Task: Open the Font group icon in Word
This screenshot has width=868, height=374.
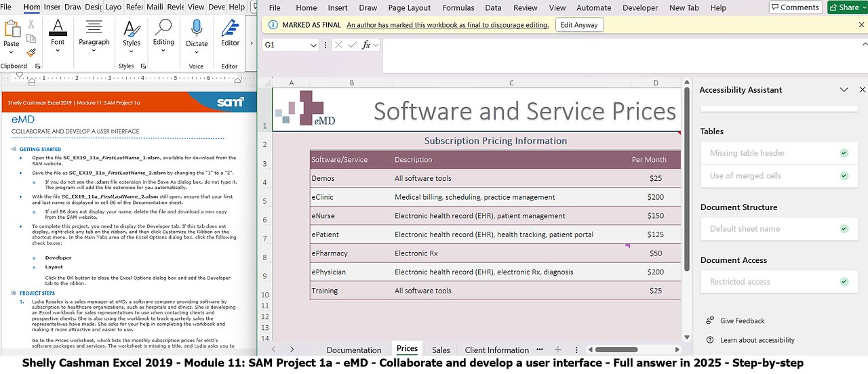Action: coord(58,27)
